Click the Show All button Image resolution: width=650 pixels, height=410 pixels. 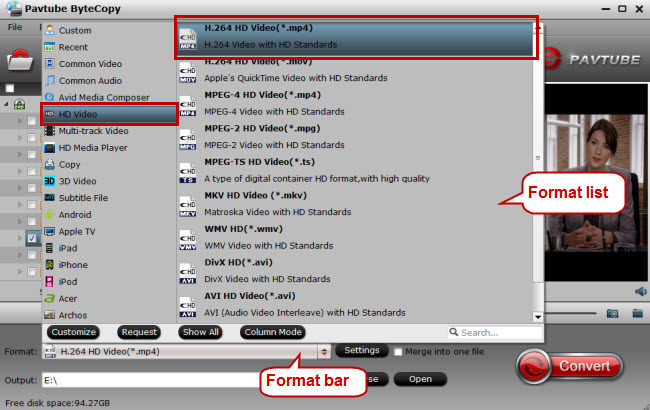point(201,332)
